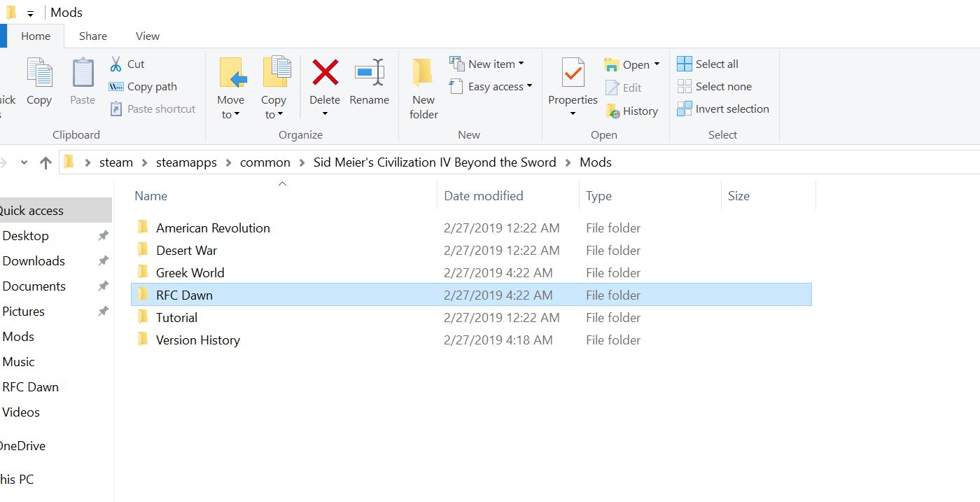Click the Paste clipboard icon
980x502 pixels.
tap(83, 74)
